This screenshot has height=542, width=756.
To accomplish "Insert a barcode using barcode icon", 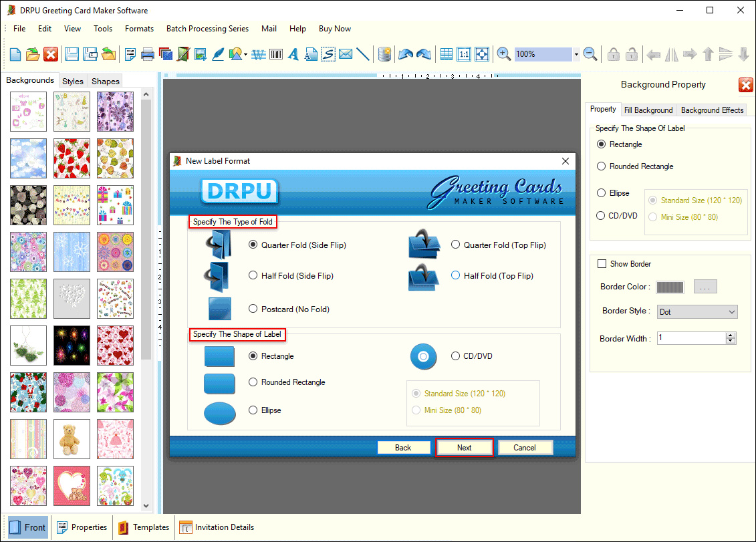I will [x=276, y=55].
